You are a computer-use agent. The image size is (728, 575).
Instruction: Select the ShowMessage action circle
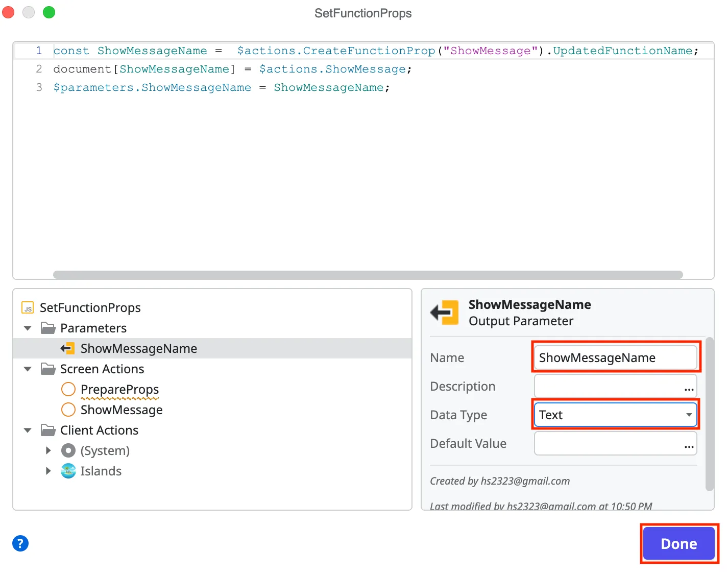click(x=68, y=410)
